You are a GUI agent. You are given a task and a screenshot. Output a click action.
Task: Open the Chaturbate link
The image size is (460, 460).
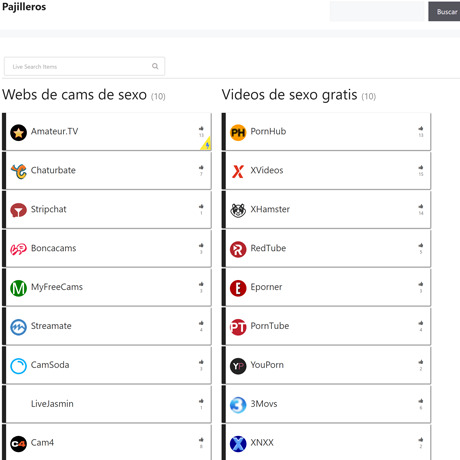pos(53,170)
